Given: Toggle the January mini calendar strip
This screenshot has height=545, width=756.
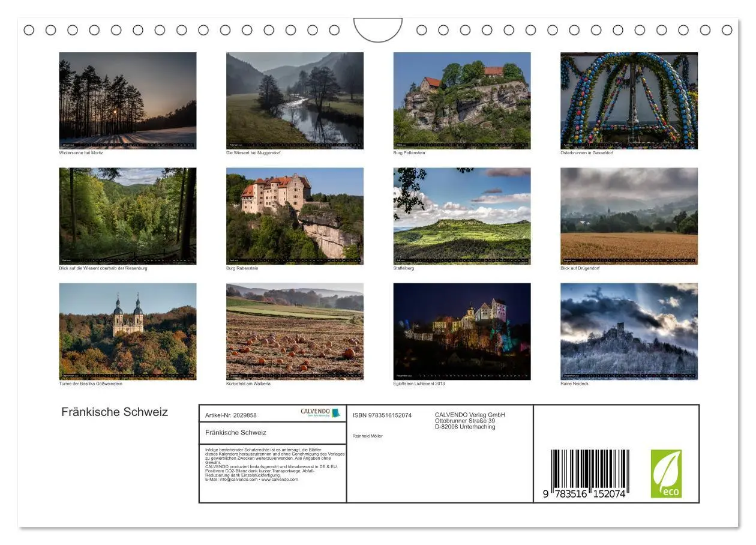Looking at the screenshot, I should tap(127, 144).
